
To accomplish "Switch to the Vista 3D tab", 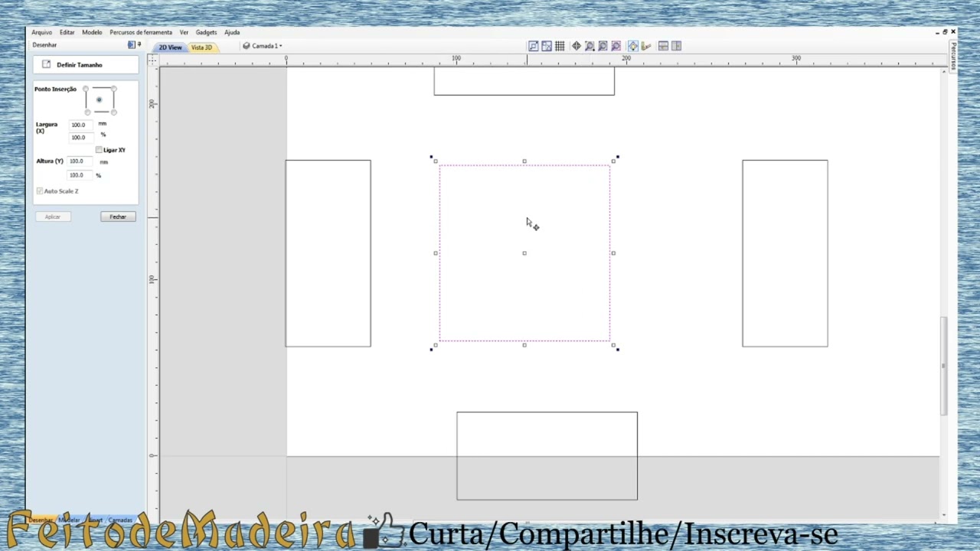I will click(202, 47).
